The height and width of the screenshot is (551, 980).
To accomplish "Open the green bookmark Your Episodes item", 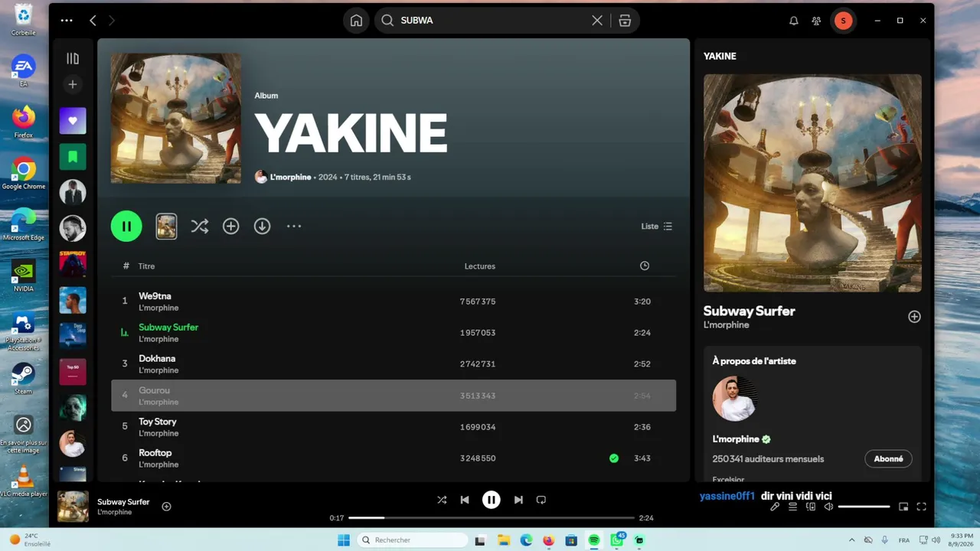I will coord(73,157).
